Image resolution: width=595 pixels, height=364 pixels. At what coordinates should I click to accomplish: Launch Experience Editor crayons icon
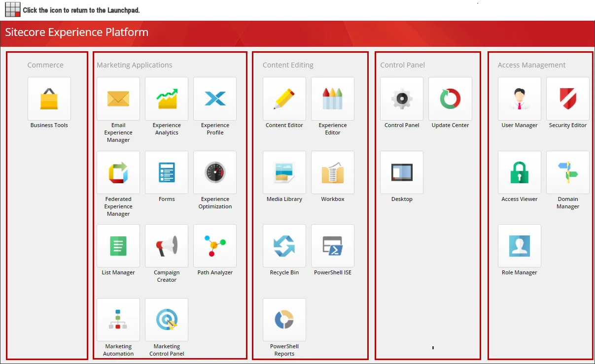point(333,99)
